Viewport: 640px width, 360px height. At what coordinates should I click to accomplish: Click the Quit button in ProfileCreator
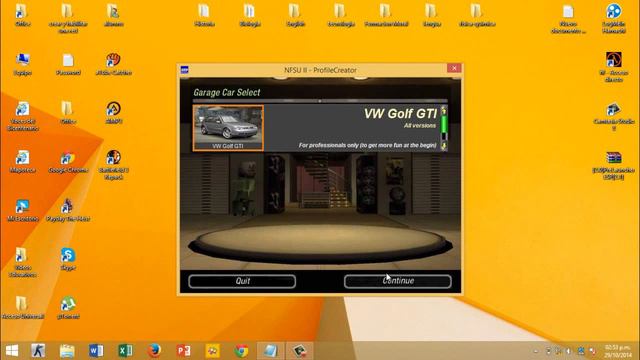pyautogui.click(x=242, y=281)
